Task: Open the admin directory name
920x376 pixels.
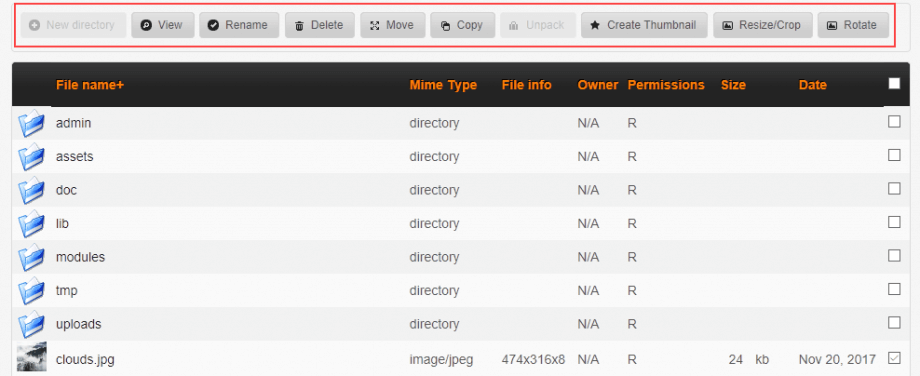Action: pyautogui.click(x=73, y=123)
